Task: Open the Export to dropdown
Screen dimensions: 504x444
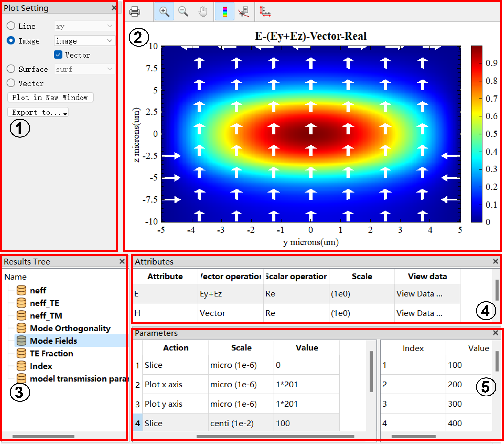Action: pyautogui.click(x=38, y=112)
